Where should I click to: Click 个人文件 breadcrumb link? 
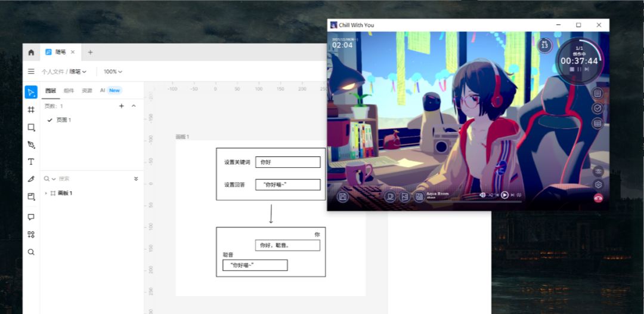52,72
